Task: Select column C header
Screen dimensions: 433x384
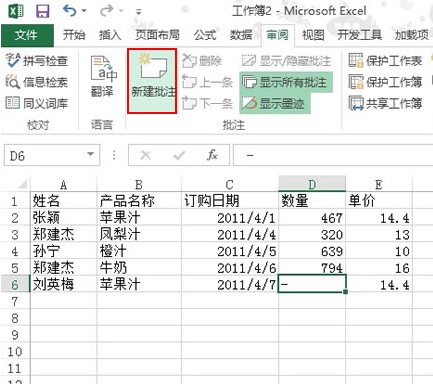Action: pyautogui.click(x=230, y=184)
